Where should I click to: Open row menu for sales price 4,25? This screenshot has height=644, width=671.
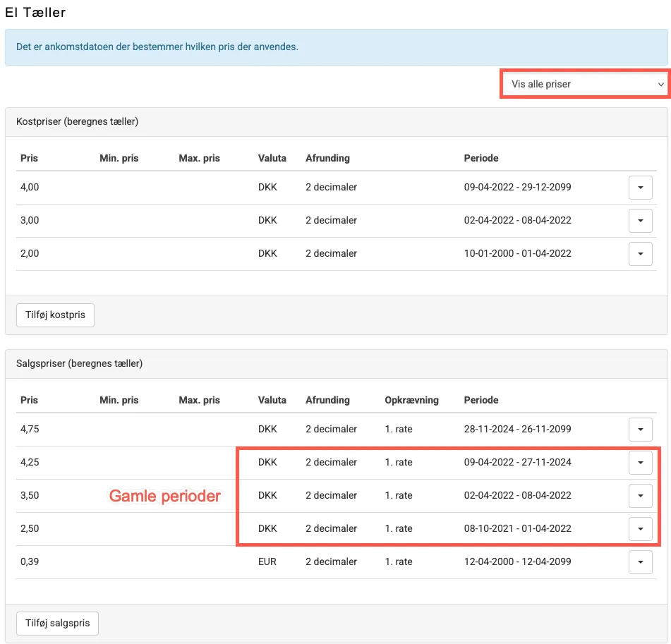point(640,463)
